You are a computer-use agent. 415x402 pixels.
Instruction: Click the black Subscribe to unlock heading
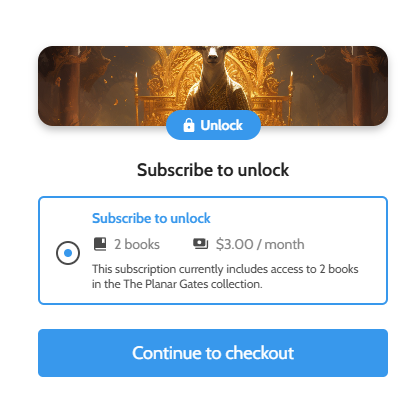point(213,170)
